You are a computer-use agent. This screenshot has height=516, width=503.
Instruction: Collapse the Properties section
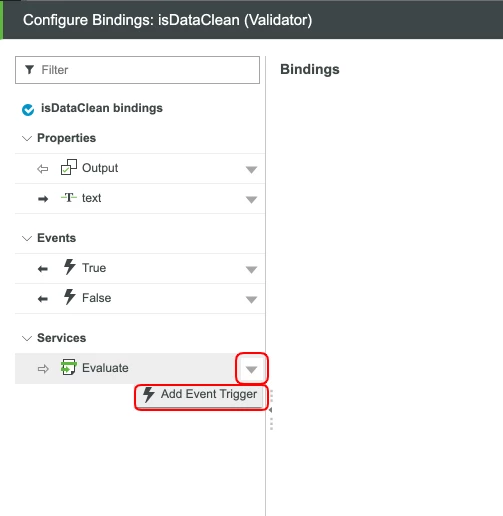(27, 138)
